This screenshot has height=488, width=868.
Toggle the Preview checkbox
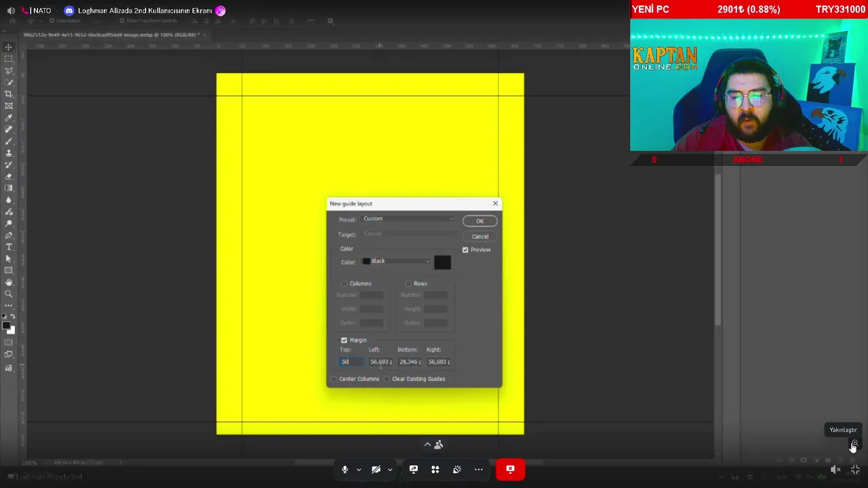[x=465, y=250]
